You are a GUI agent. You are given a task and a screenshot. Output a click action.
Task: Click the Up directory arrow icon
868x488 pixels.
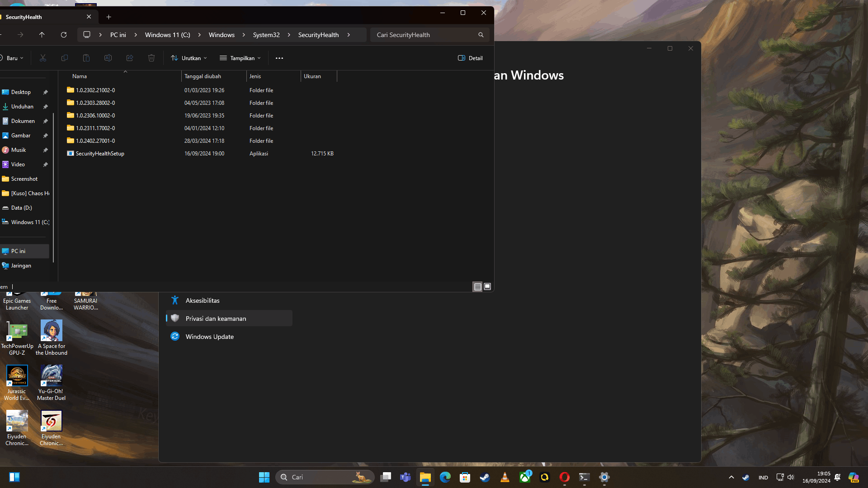[x=42, y=35]
